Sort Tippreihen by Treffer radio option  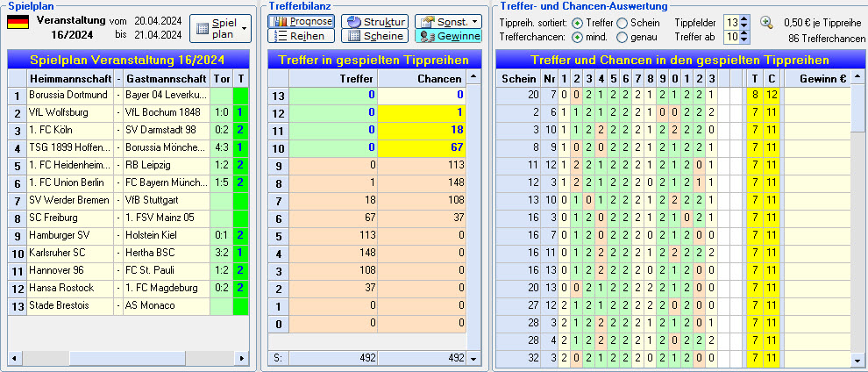point(578,23)
